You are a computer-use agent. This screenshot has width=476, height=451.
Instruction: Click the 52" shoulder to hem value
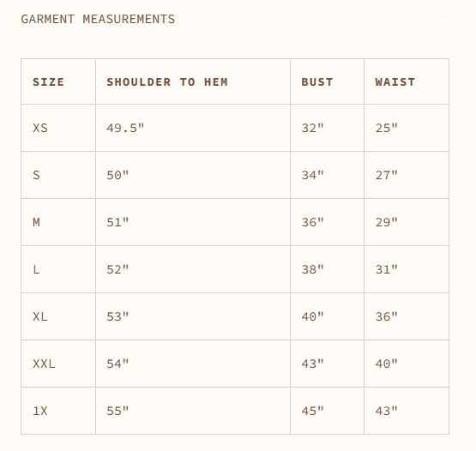click(x=117, y=269)
